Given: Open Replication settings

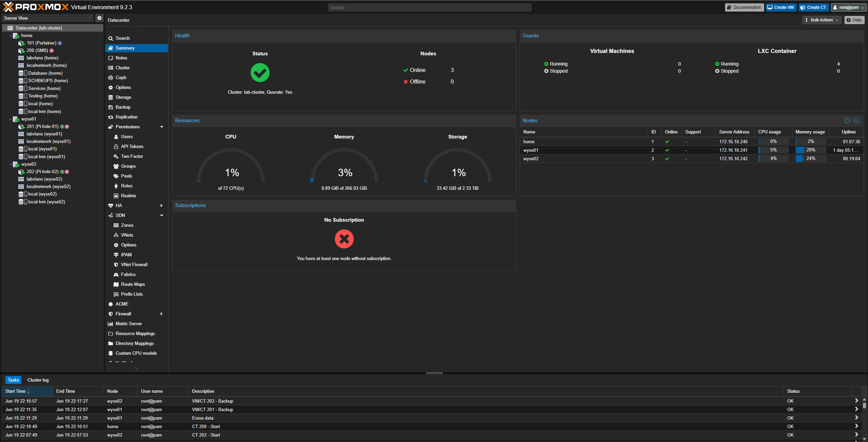Looking at the screenshot, I should coord(126,117).
